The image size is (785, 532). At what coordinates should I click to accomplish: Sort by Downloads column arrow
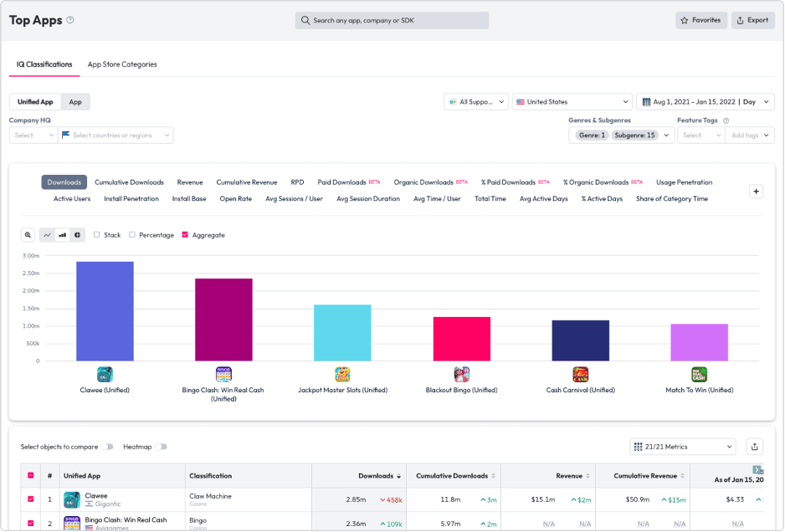[398, 476]
